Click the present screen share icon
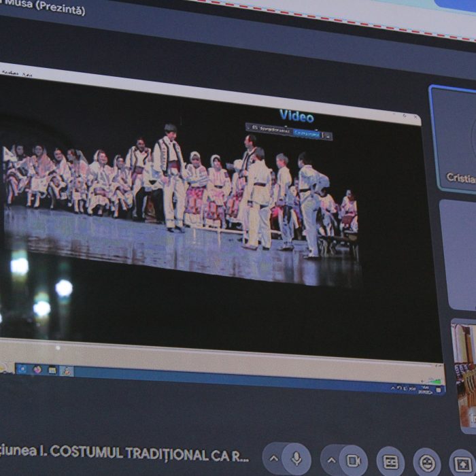The width and height of the screenshot is (476, 476). click(x=462, y=463)
